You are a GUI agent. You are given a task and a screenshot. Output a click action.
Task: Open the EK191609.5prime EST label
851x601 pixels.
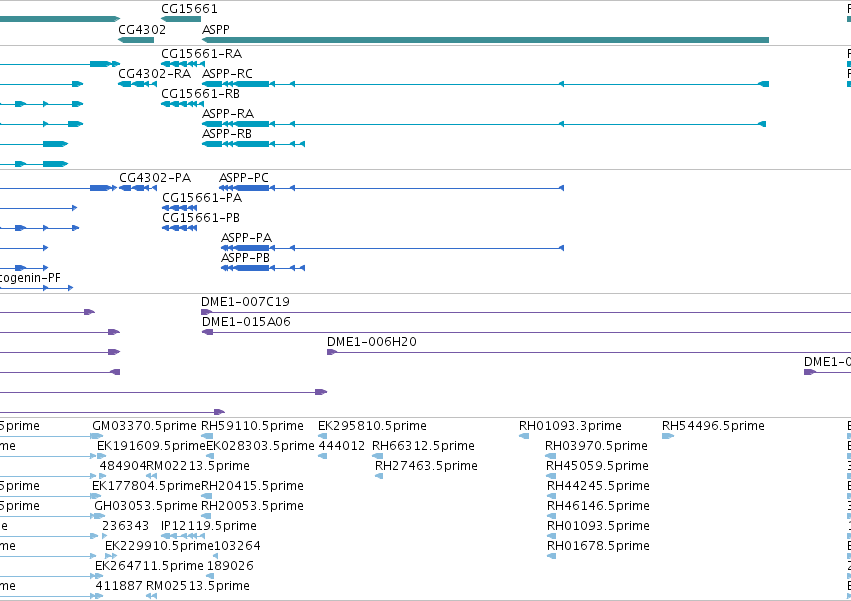coord(151,446)
